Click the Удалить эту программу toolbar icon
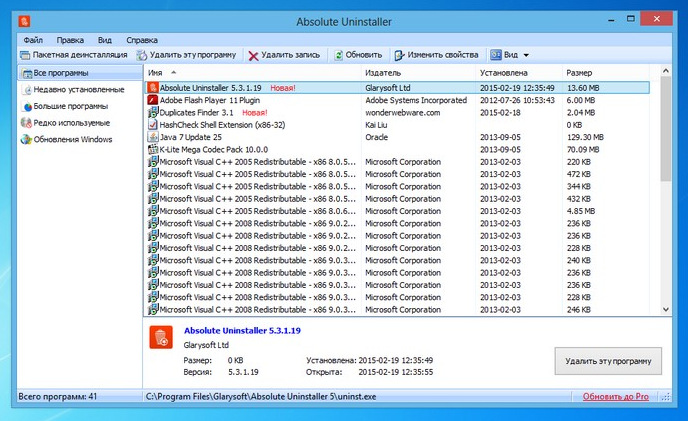This screenshot has width=688, height=421. tap(141, 55)
